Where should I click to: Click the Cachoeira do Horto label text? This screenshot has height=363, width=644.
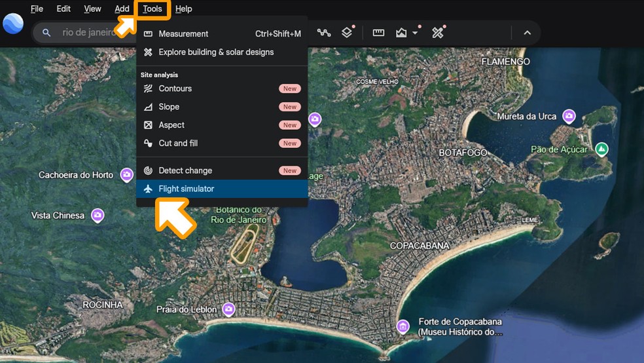76,175
